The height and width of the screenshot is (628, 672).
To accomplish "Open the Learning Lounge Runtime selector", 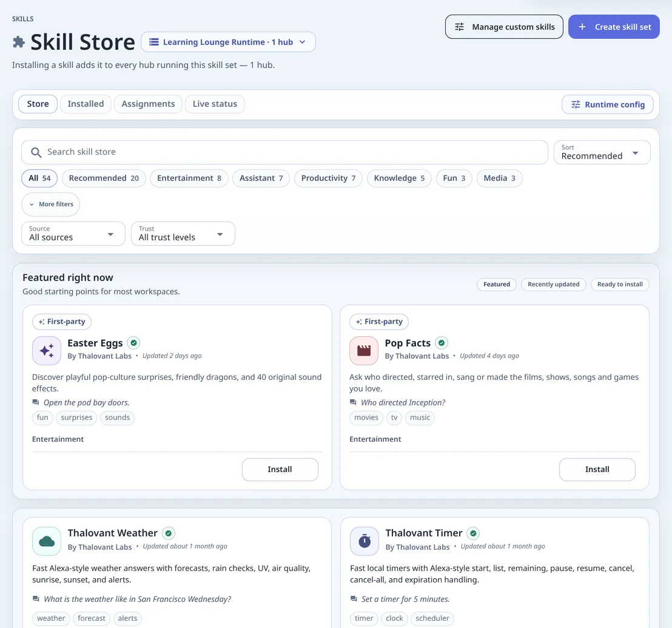I will pyautogui.click(x=229, y=42).
